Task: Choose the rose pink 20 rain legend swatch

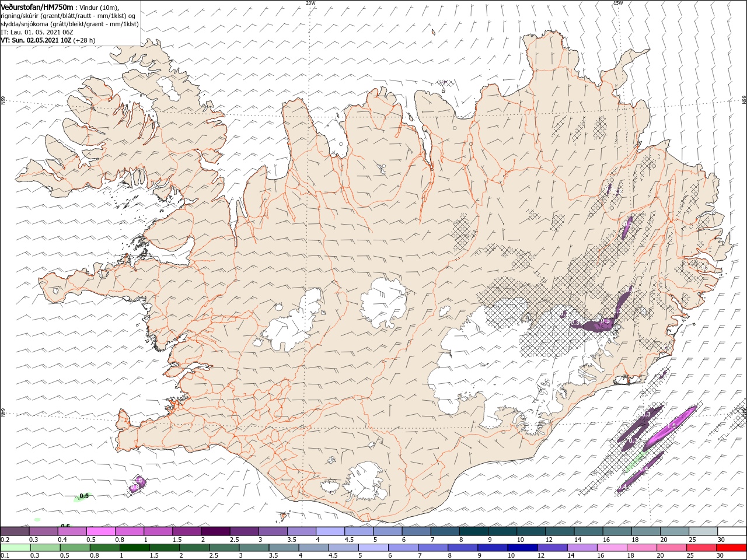Action: [x=671, y=548]
